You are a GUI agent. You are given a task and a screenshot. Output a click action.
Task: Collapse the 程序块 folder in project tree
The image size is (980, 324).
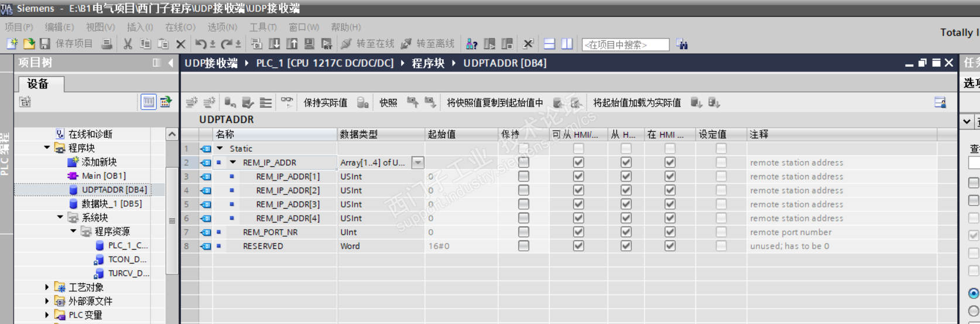(x=47, y=148)
